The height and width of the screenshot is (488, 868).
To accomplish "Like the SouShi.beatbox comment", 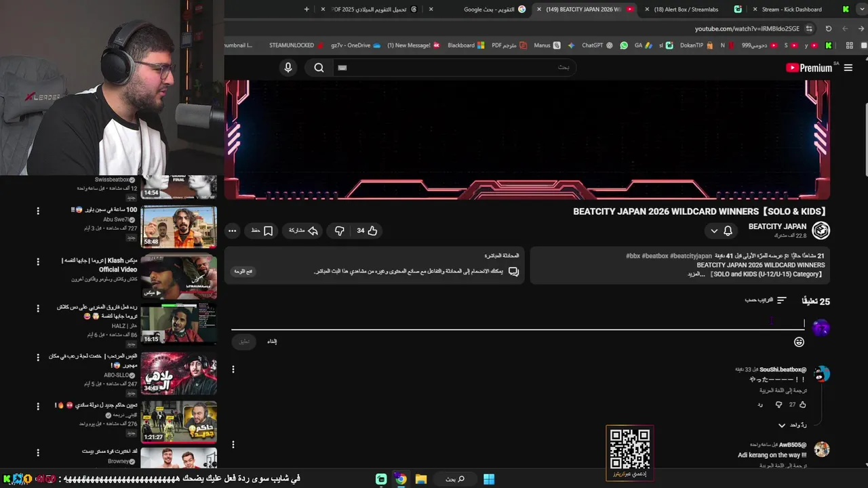I will 803,405.
